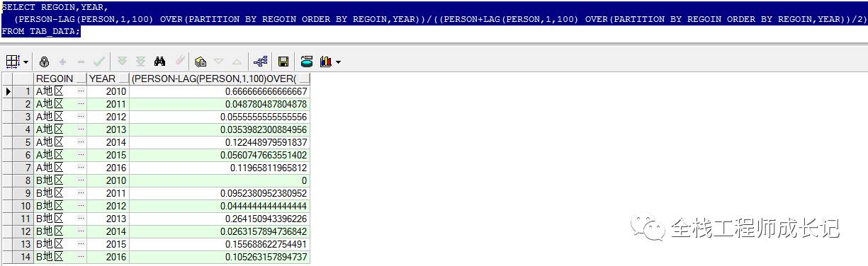Screen dimensions: 868x266
Task: Click value 0.666666666666667 cell
Action: tap(220, 91)
